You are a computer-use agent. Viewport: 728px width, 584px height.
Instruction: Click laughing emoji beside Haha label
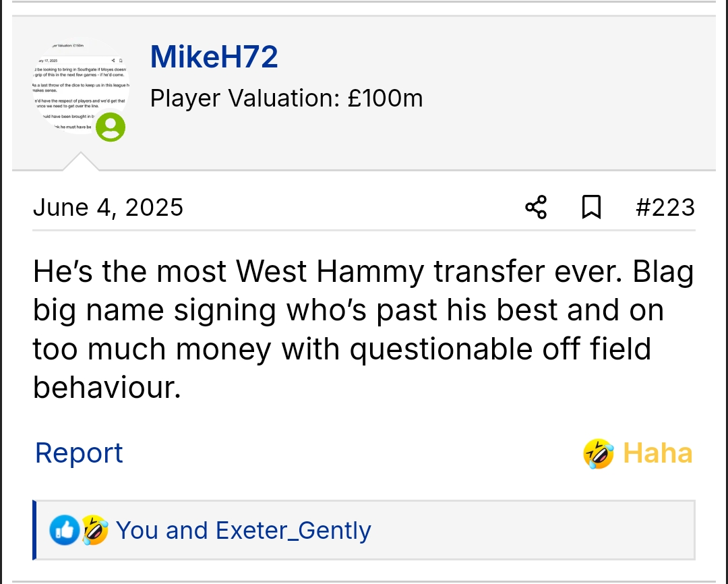598,453
